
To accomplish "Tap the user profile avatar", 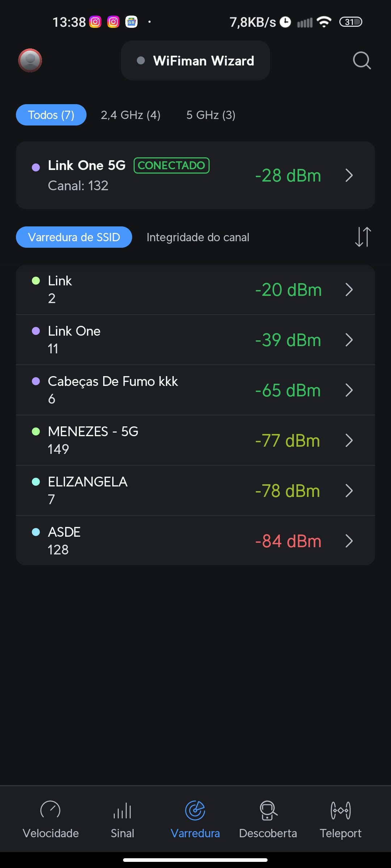I will 30,60.
